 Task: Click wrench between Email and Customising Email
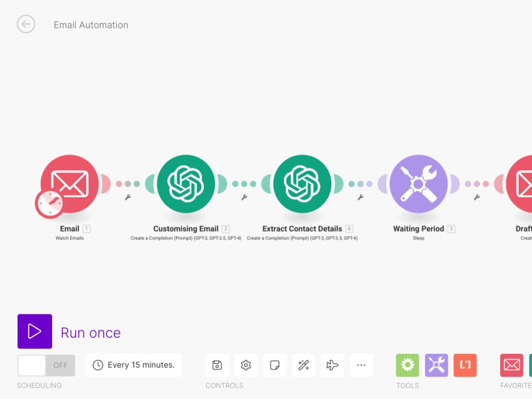[128, 197]
